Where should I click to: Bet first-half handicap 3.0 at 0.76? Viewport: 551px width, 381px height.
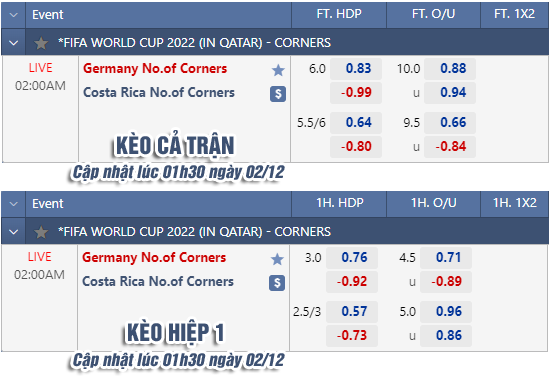(352, 258)
